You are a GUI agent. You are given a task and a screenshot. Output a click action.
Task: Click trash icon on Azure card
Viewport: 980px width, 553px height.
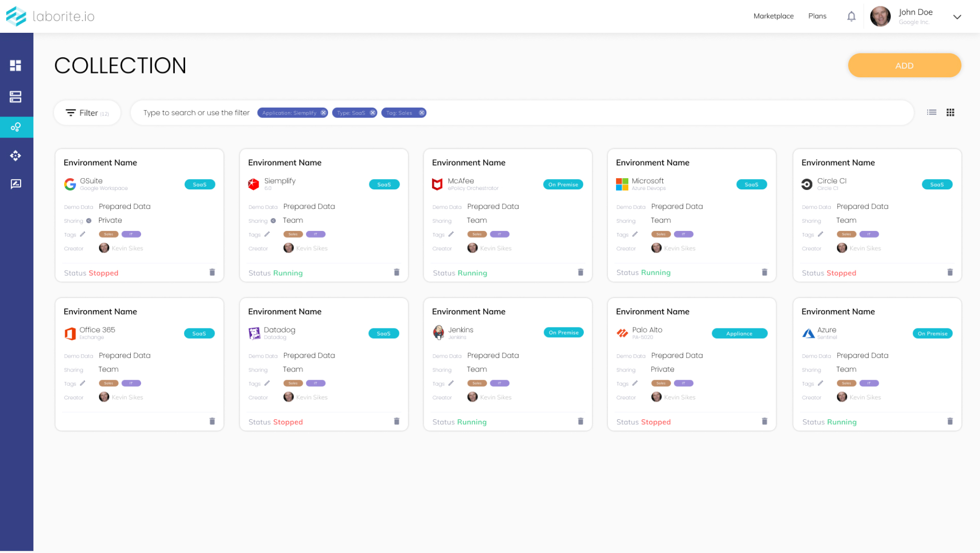(x=950, y=421)
